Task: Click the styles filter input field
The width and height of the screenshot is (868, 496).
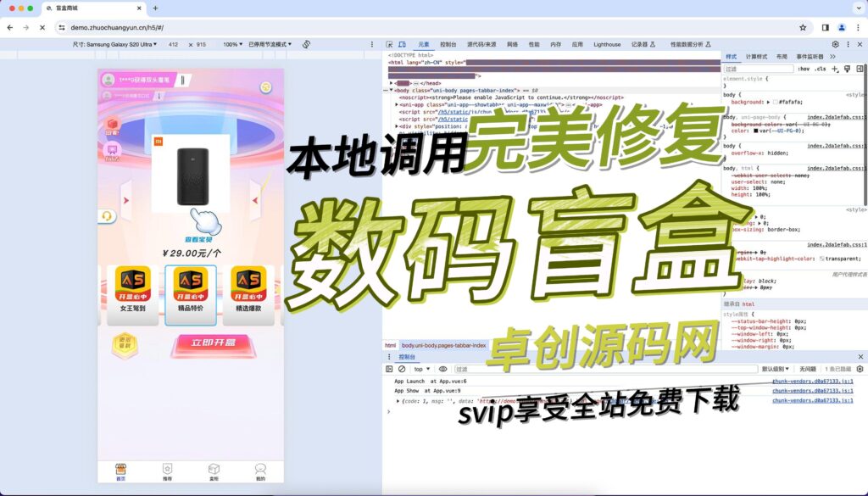Action: tap(759, 69)
